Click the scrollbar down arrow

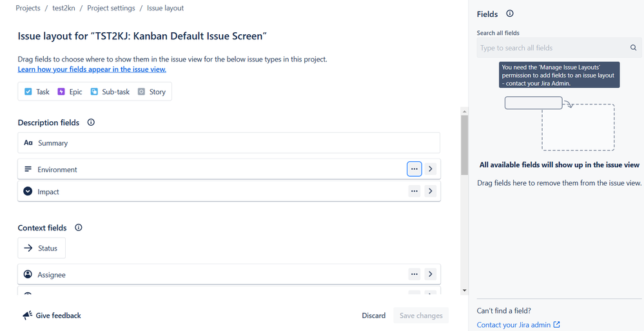point(465,290)
